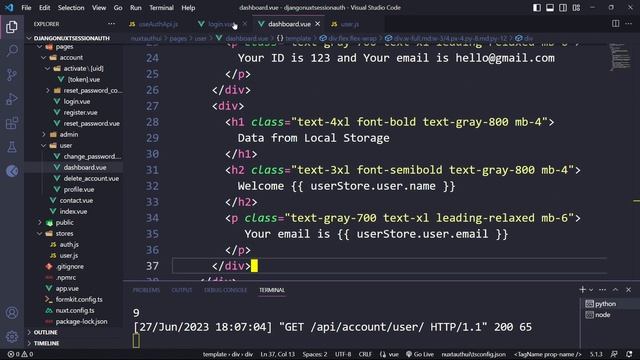640x360 pixels.
Task: Open terminal panel more actions ellipsis
Action: coord(602,289)
